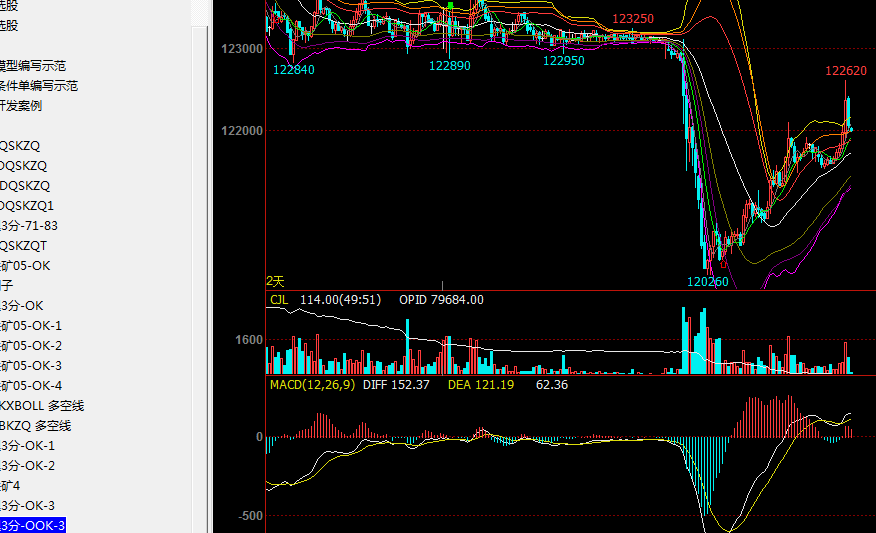Select the 模型编写示范 list entry
876x533 pixels.
pyautogui.click(x=34, y=66)
